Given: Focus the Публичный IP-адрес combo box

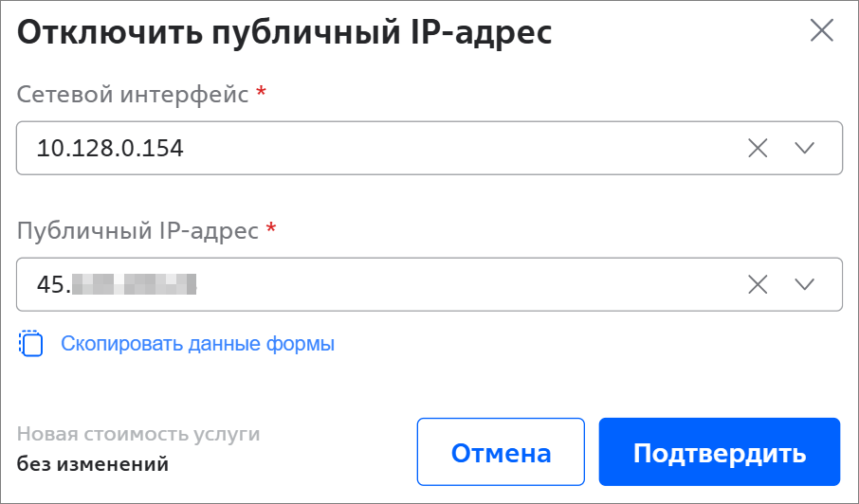Looking at the screenshot, I should pyautogui.click(x=429, y=284).
